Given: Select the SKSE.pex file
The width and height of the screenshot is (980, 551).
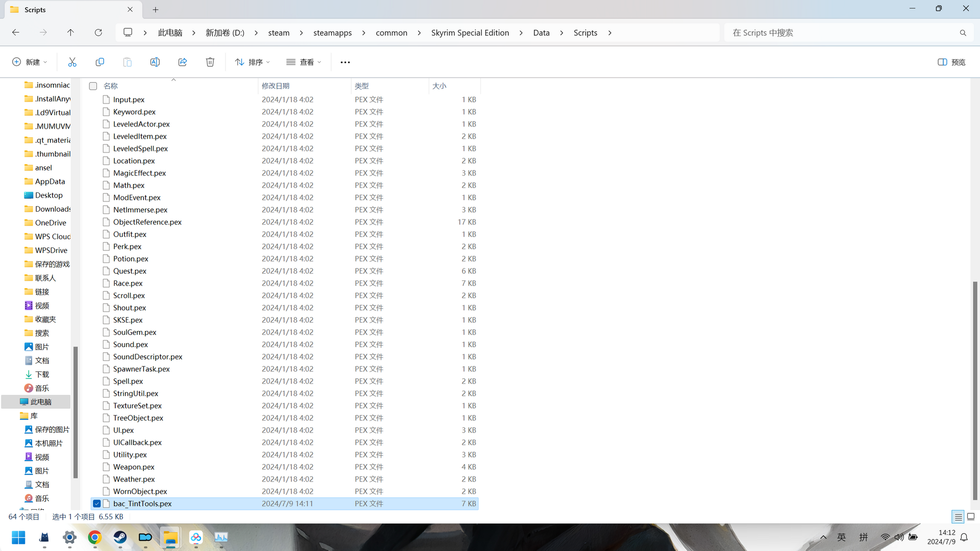Looking at the screenshot, I should click(128, 320).
